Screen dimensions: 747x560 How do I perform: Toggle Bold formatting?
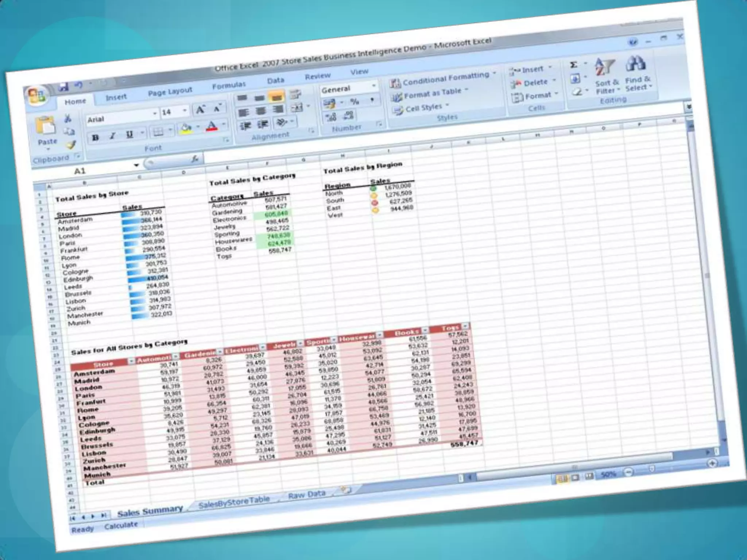point(96,138)
